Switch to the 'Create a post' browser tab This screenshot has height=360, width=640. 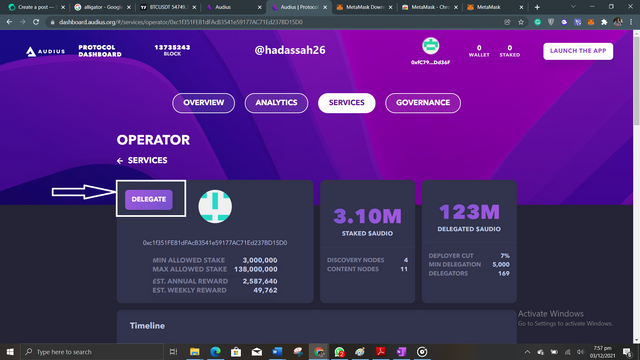36,7
